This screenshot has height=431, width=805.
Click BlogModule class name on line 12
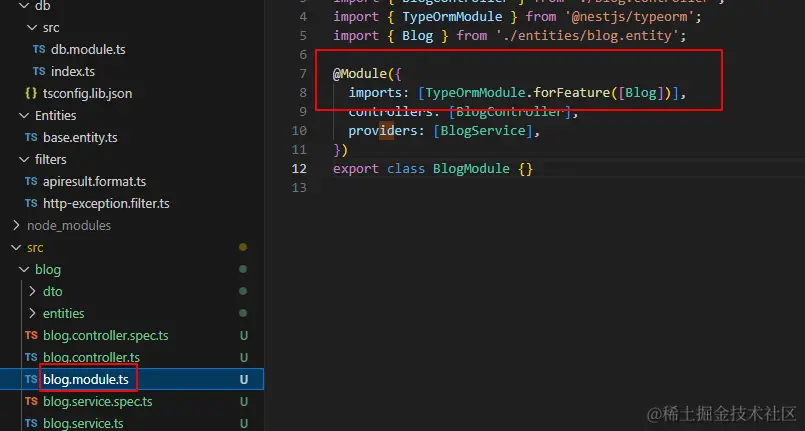[471, 169]
